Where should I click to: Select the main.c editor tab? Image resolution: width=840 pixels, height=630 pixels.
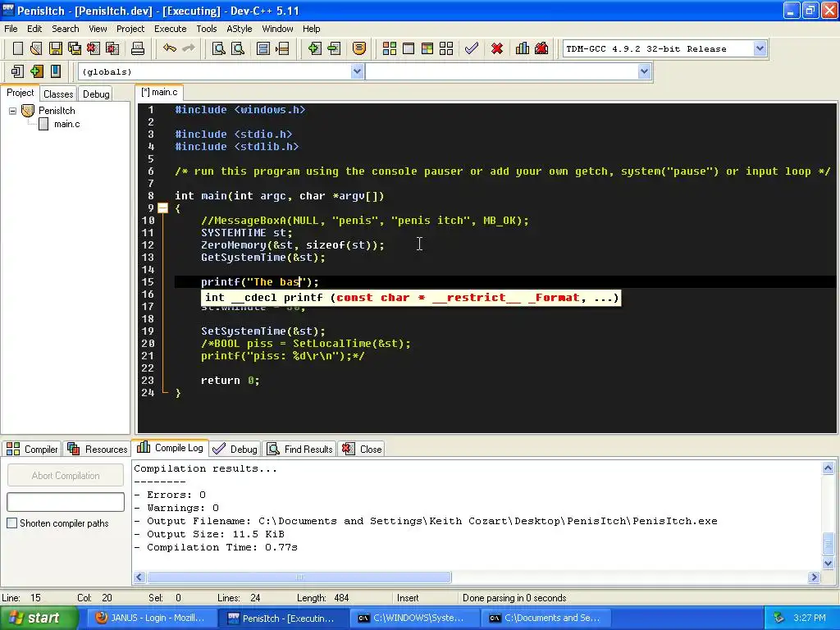(x=160, y=92)
